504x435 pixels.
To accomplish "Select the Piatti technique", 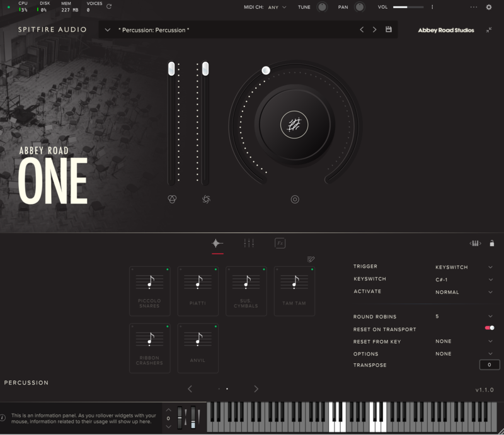I will [x=198, y=291].
